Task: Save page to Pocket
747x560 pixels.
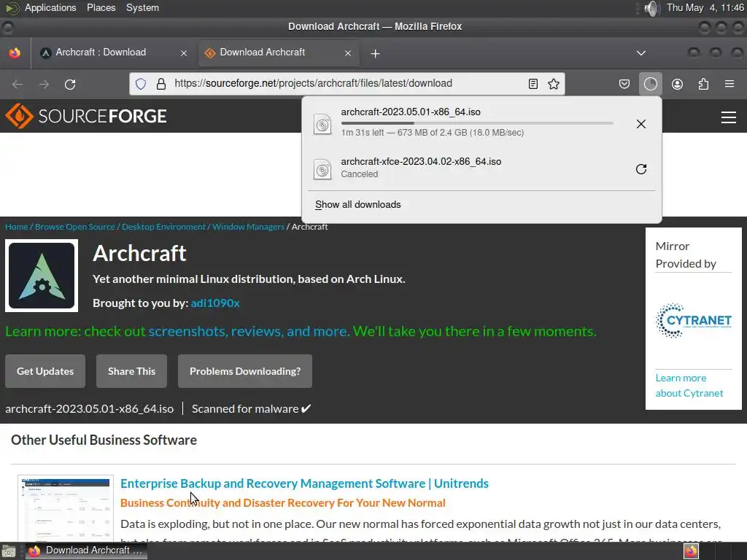Action: [624, 85]
